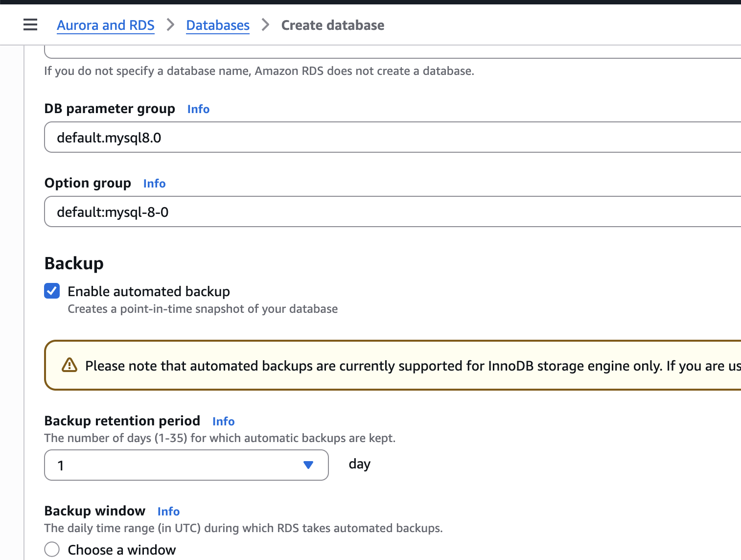View Info for Backup retention period

click(223, 421)
